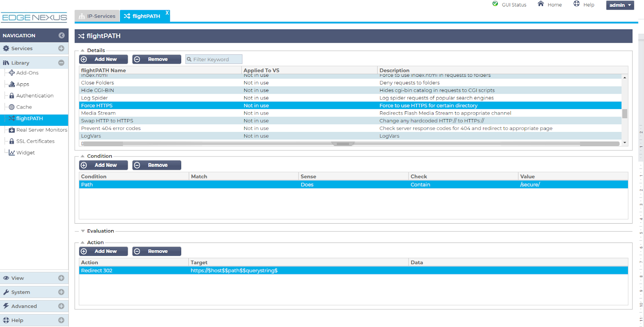This screenshot has width=644, height=327.
Task: Click the GUI Status green check icon
Action: tap(495, 4)
